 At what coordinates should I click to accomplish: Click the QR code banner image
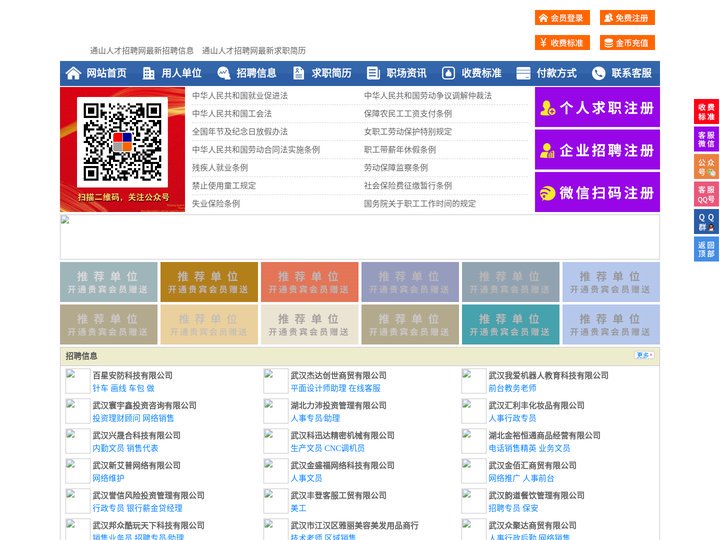click(123, 149)
